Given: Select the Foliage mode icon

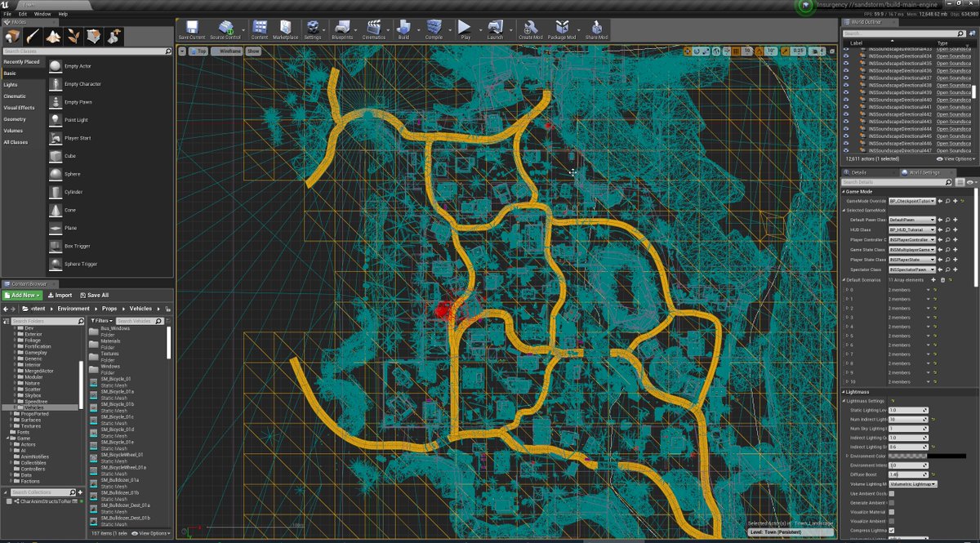Looking at the screenshot, I should [x=73, y=36].
